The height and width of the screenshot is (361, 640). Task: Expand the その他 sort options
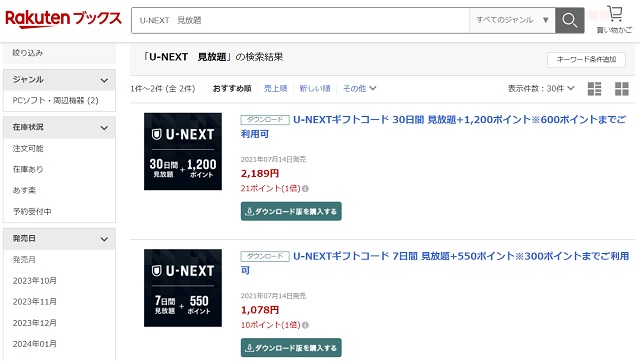(359, 88)
